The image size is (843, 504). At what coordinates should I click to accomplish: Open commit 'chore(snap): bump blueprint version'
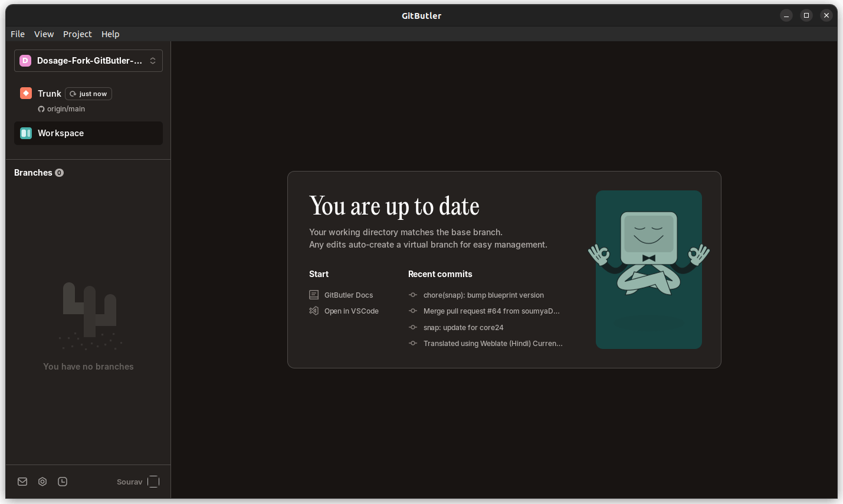[483, 295]
